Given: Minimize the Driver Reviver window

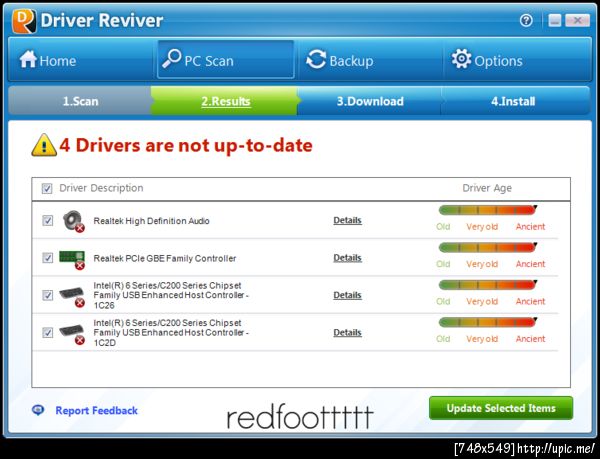Looking at the screenshot, I should [555, 20].
